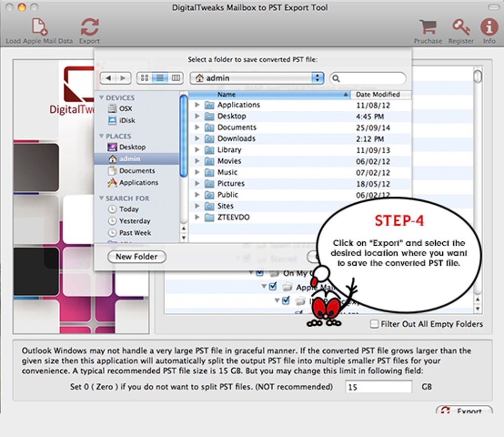Sort by the Date Modified column header
The height and width of the screenshot is (437, 504).
380,94
